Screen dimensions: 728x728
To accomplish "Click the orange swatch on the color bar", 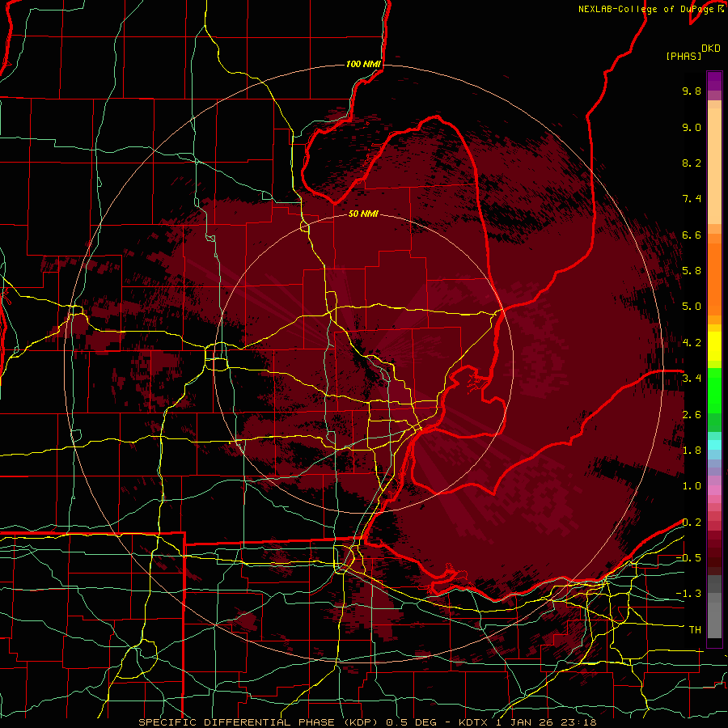I will 714,278.
